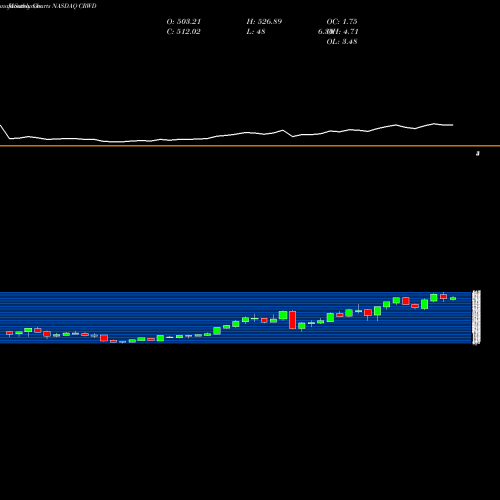Click the low value 'L: 48'
The image size is (500, 500).
[256, 32]
